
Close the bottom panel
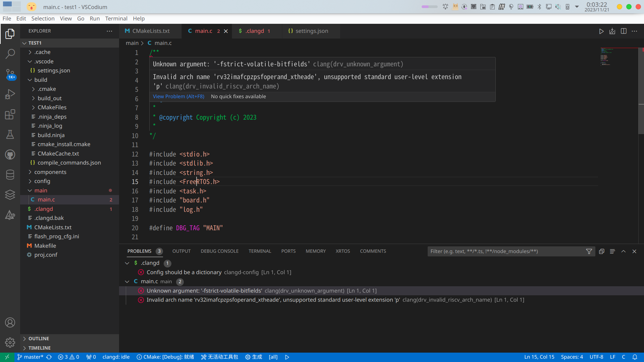pyautogui.click(x=634, y=251)
